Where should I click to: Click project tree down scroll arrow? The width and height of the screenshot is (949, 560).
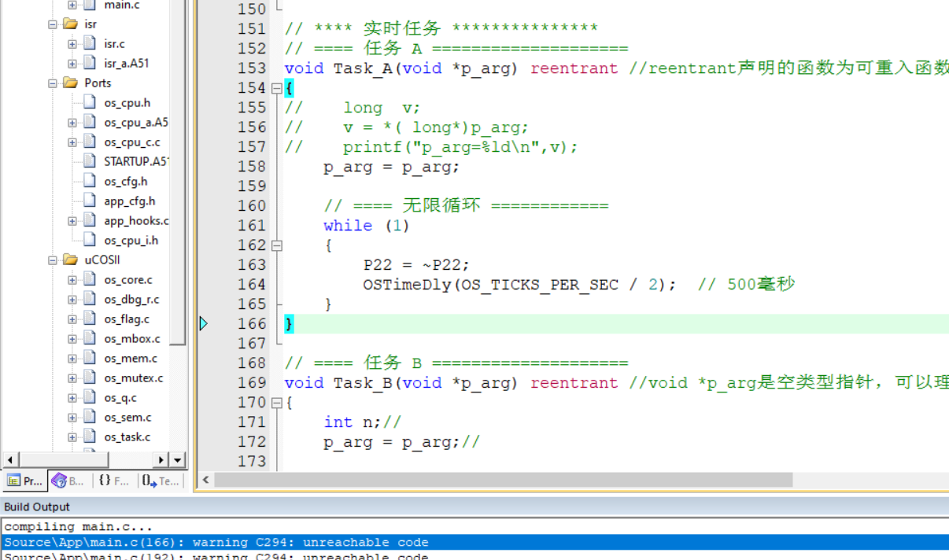[178, 460]
